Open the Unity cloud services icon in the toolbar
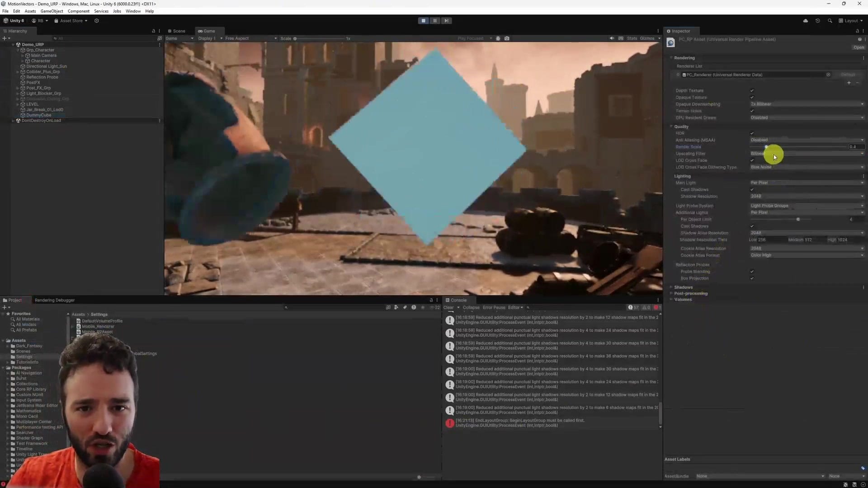The width and height of the screenshot is (868, 488). [x=805, y=21]
